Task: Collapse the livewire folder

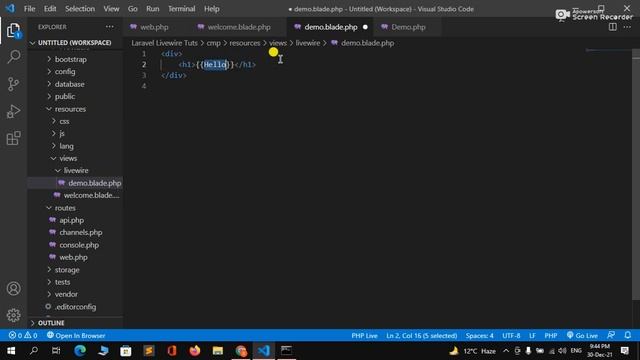Action: 76,171
